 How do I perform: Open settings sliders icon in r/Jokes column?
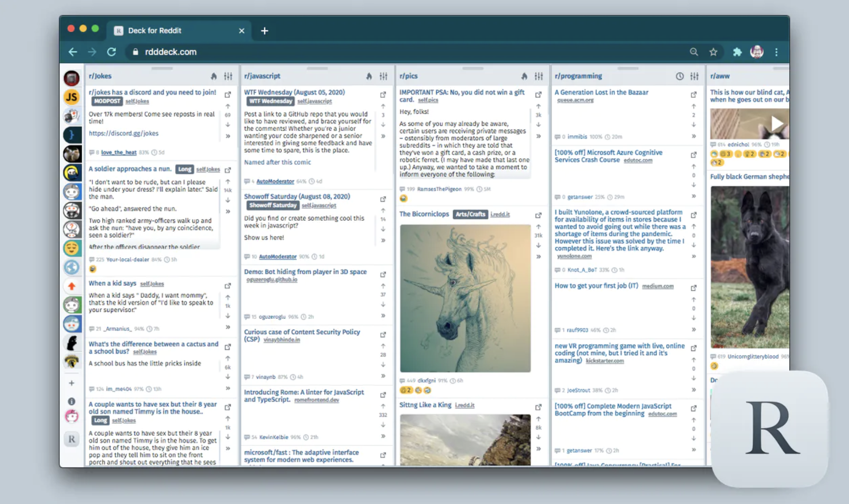click(x=228, y=76)
